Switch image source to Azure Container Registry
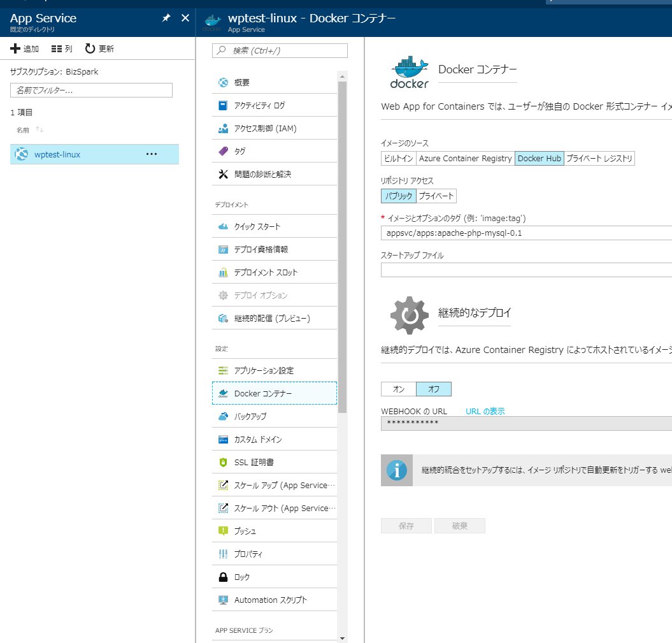Screen dimensions: 672x643 click(x=464, y=158)
